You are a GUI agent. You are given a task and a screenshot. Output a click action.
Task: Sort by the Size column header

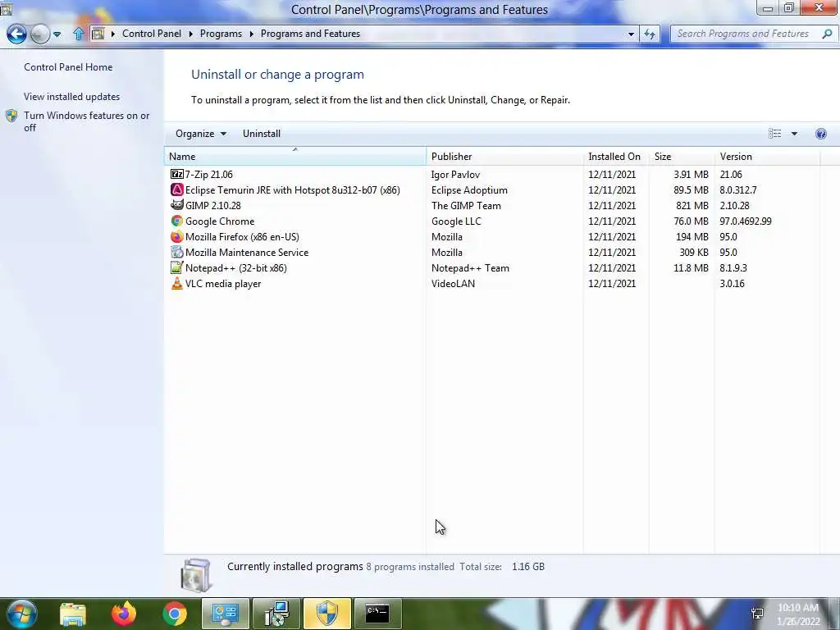point(682,157)
